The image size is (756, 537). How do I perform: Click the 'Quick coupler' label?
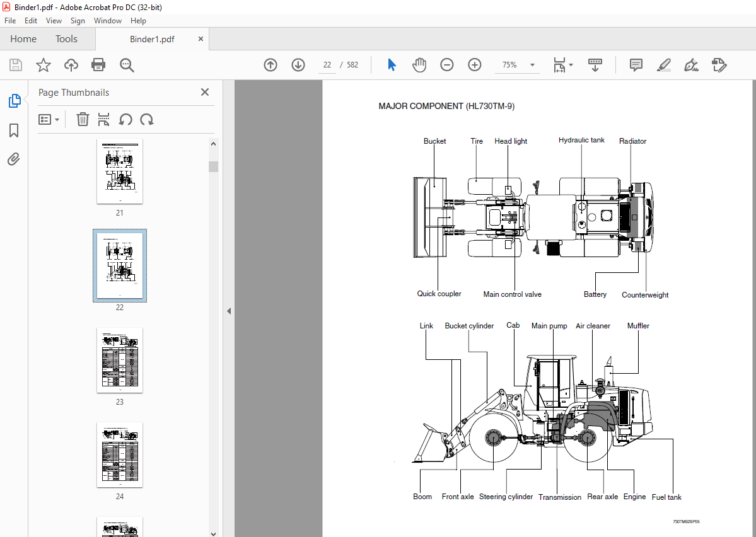439,294
